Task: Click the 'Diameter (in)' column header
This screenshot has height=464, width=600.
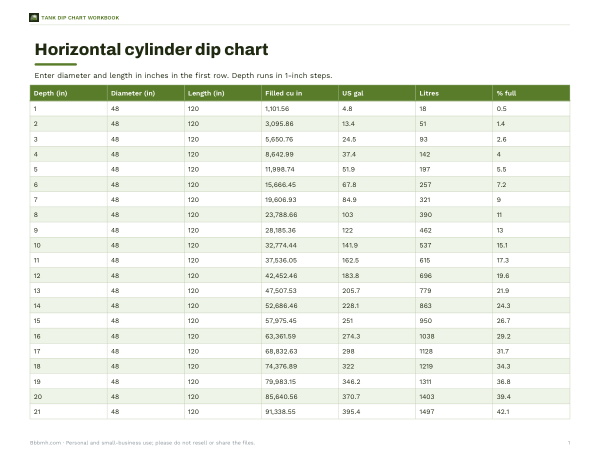Action: pos(146,93)
